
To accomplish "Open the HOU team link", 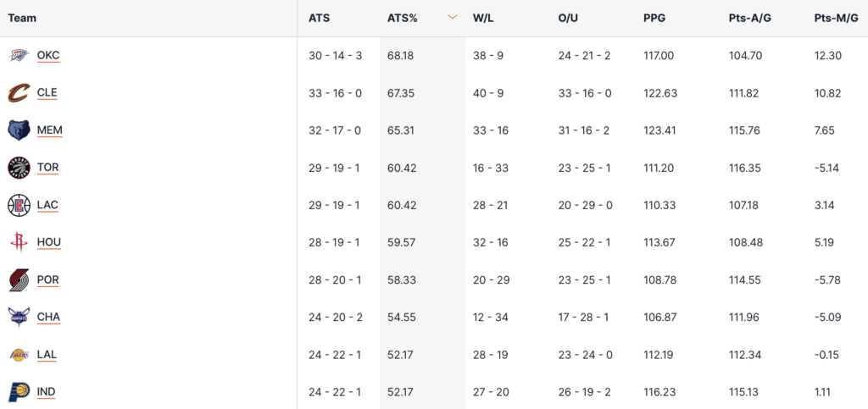I will (49, 242).
